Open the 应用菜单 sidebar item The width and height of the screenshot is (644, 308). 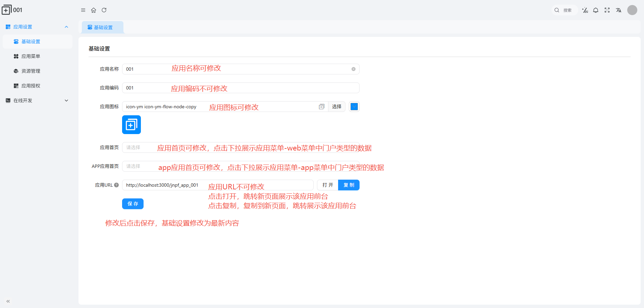pyautogui.click(x=31, y=56)
